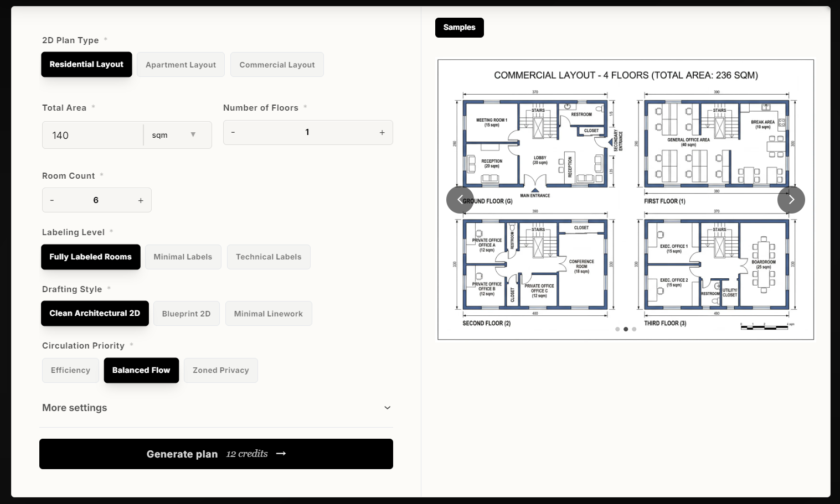
Task: Click the commercial layout sample image title
Action: pyautogui.click(x=626, y=75)
